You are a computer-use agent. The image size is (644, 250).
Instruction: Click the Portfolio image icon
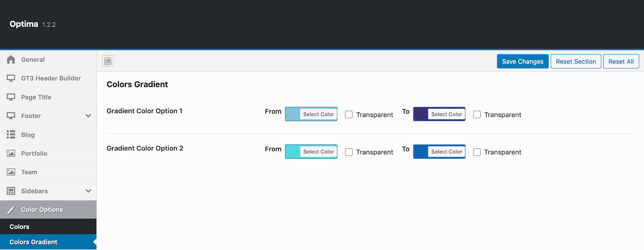pos(11,153)
